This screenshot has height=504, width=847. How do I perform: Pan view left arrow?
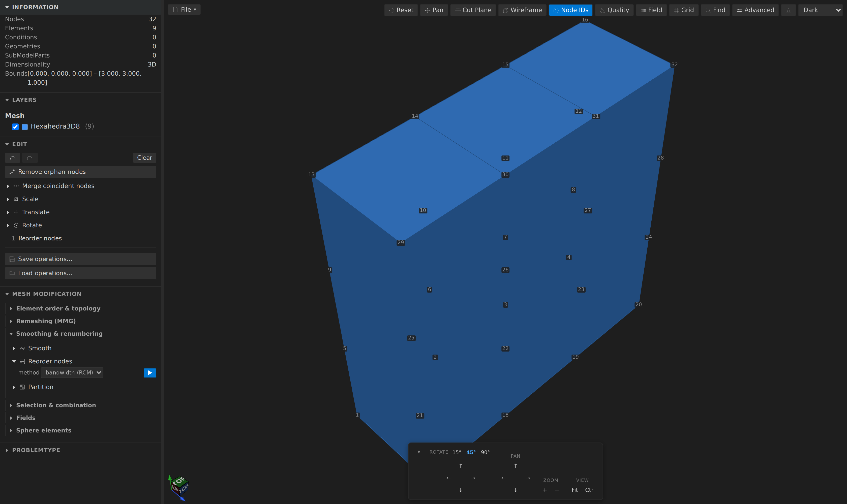point(503,478)
